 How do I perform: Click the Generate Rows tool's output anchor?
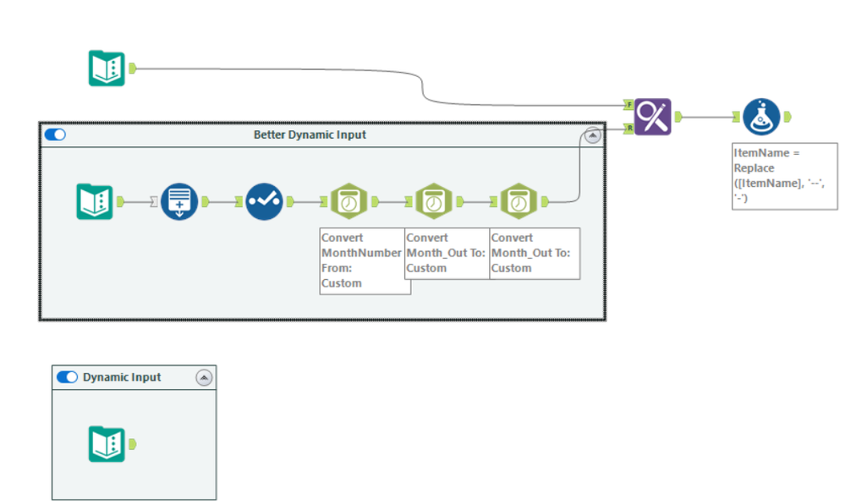205,201
